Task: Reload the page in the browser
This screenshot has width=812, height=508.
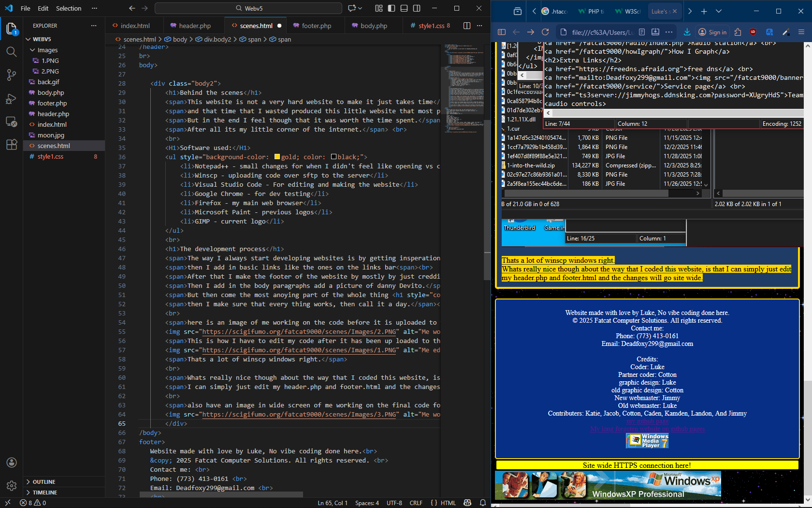Action: [545, 32]
